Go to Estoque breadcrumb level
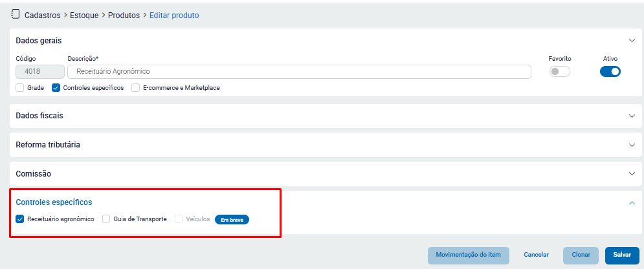 pos(83,15)
